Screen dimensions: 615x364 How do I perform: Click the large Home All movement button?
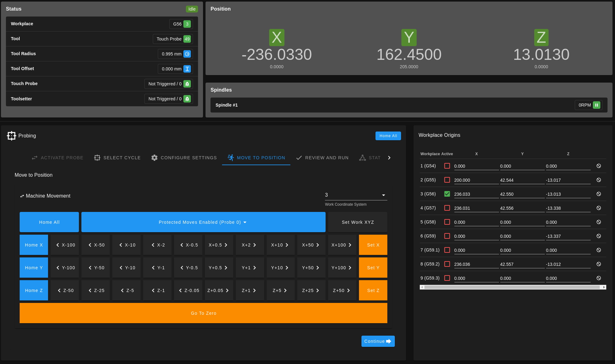pyautogui.click(x=49, y=222)
